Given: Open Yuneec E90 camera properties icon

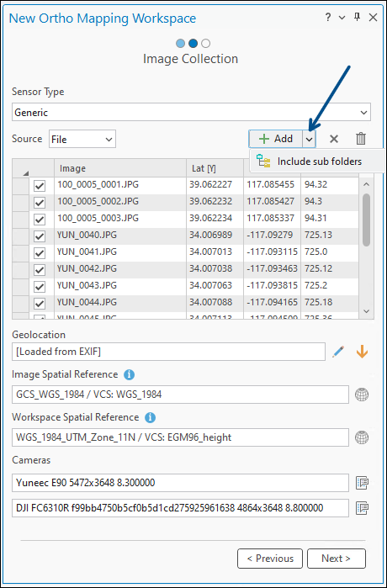Looking at the screenshot, I should 363,484.
